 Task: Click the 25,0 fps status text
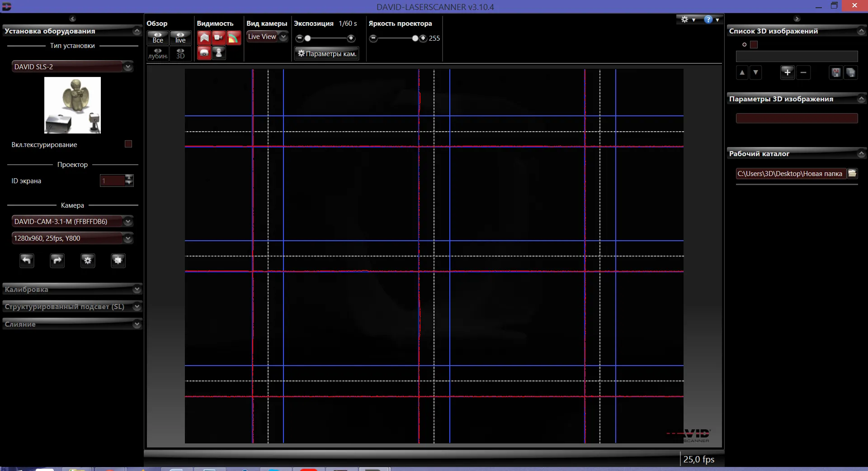(x=699, y=459)
